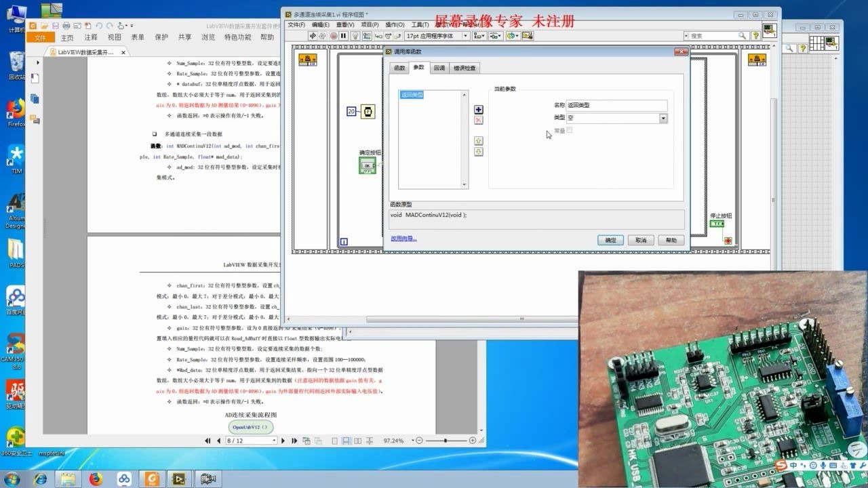
Task: Click zoom in plus in PDF status bar
Action: click(473, 441)
